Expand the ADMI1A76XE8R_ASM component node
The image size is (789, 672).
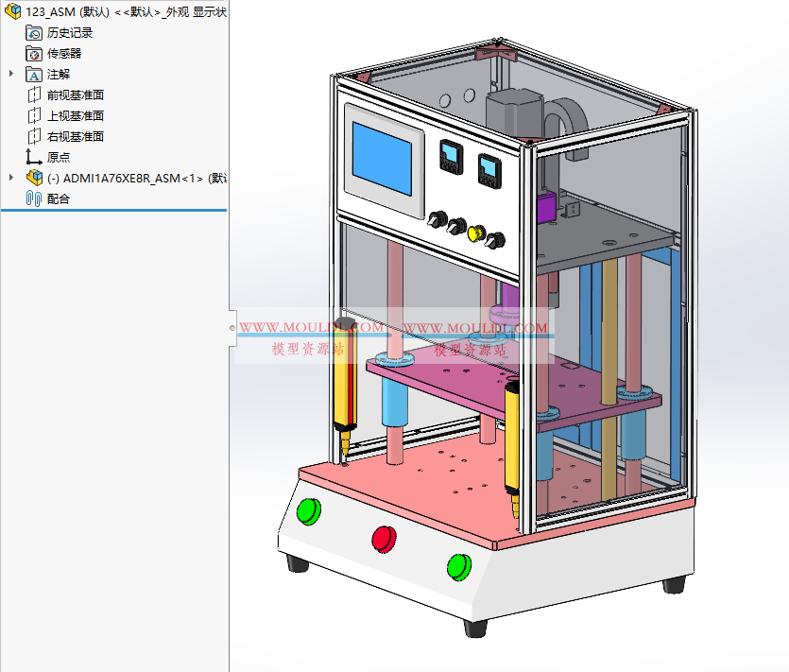[11, 178]
